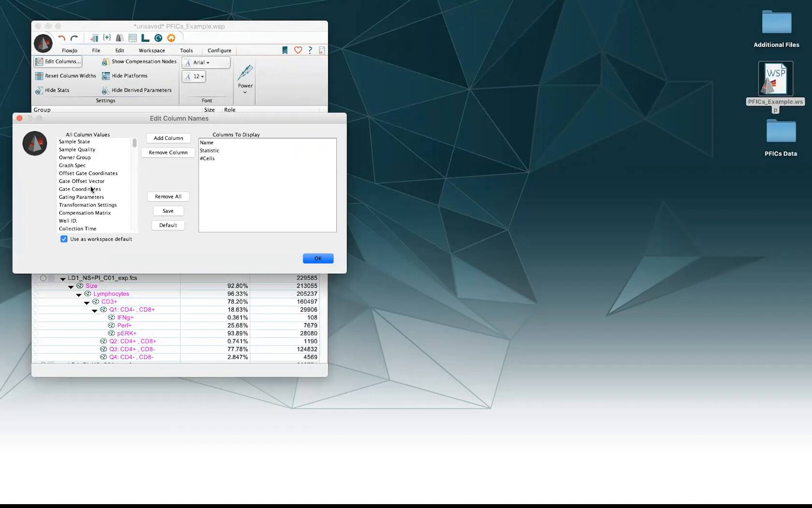
Task: Open the Arial font family dropdown
Action: pos(206,62)
